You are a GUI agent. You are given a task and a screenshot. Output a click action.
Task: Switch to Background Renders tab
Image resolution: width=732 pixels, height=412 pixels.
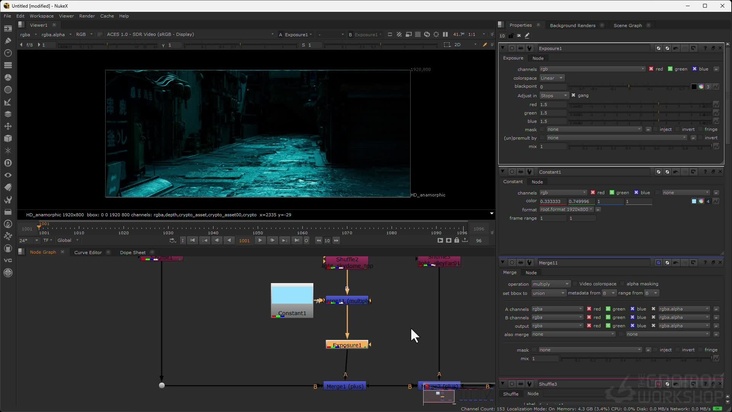coord(572,25)
